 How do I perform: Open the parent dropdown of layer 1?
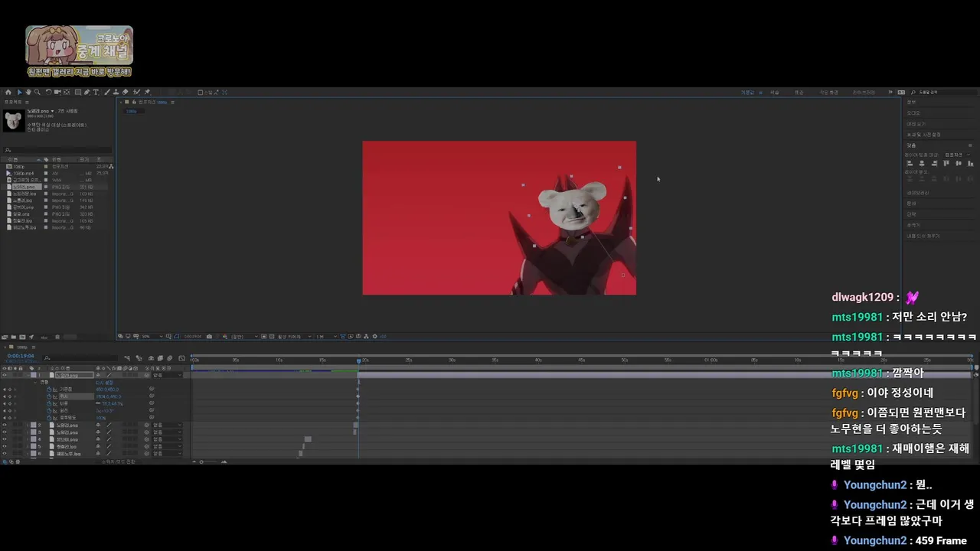coord(168,375)
